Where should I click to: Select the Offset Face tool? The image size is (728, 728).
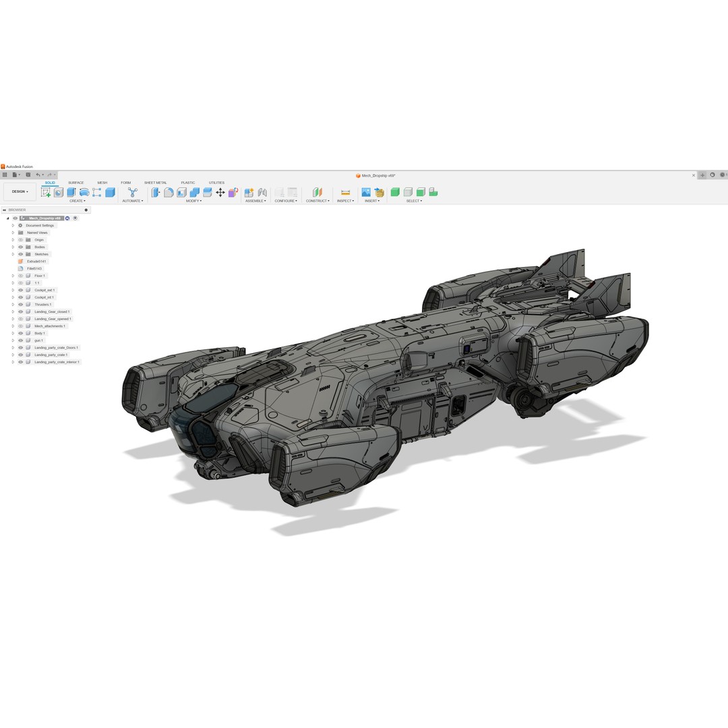coord(207,192)
